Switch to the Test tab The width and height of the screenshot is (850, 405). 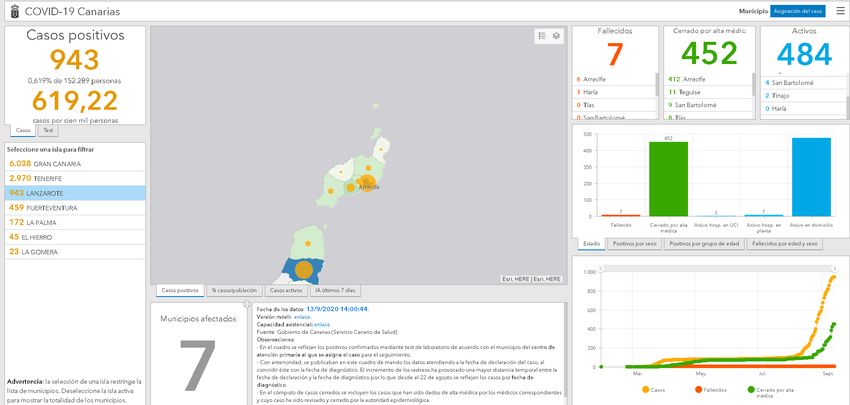[48, 130]
